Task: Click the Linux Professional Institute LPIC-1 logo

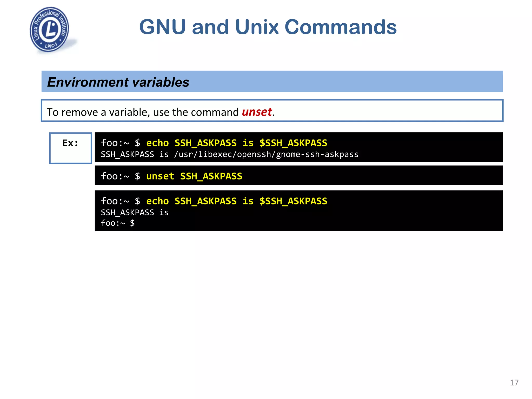Action: pyautogui.click(x=49, y=30)
